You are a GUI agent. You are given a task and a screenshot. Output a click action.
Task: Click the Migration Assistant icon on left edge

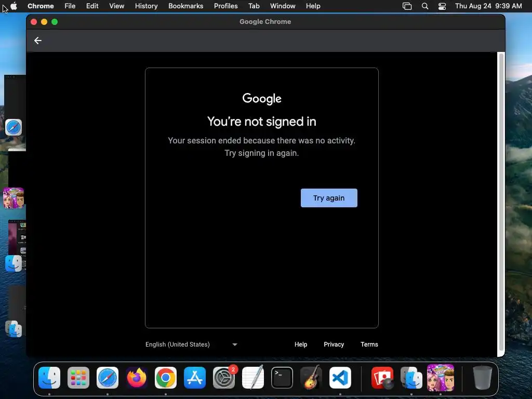coord(14,329)
